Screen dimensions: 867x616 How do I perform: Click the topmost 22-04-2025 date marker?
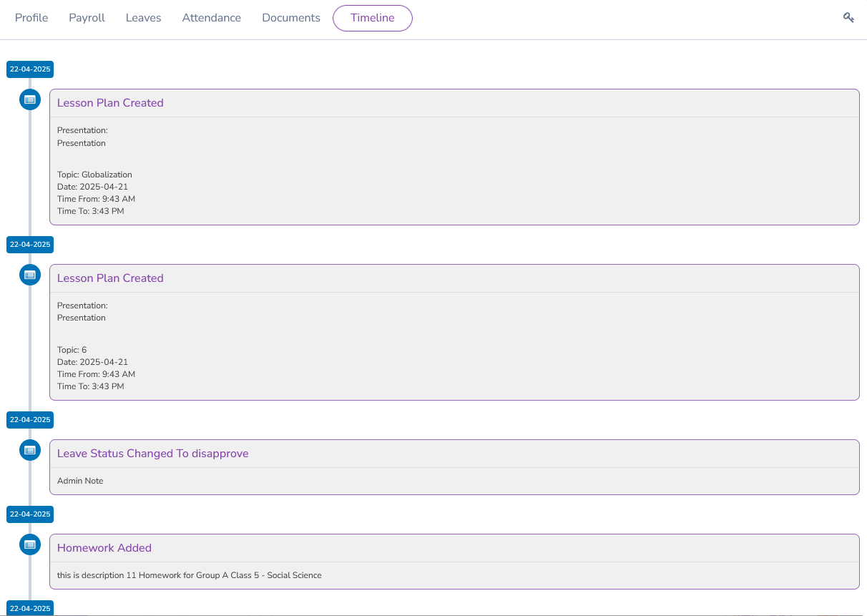(x=29, y=69)
